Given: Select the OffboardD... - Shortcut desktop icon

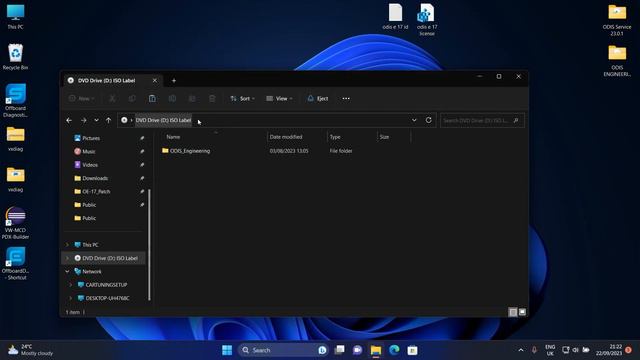Looking at the screenshot, I should click(x=16, y=264).
